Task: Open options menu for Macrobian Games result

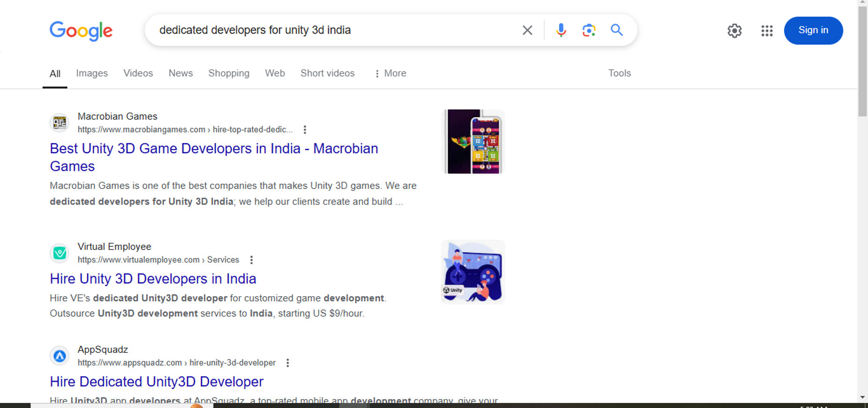Action: click(x=305, y=130)
